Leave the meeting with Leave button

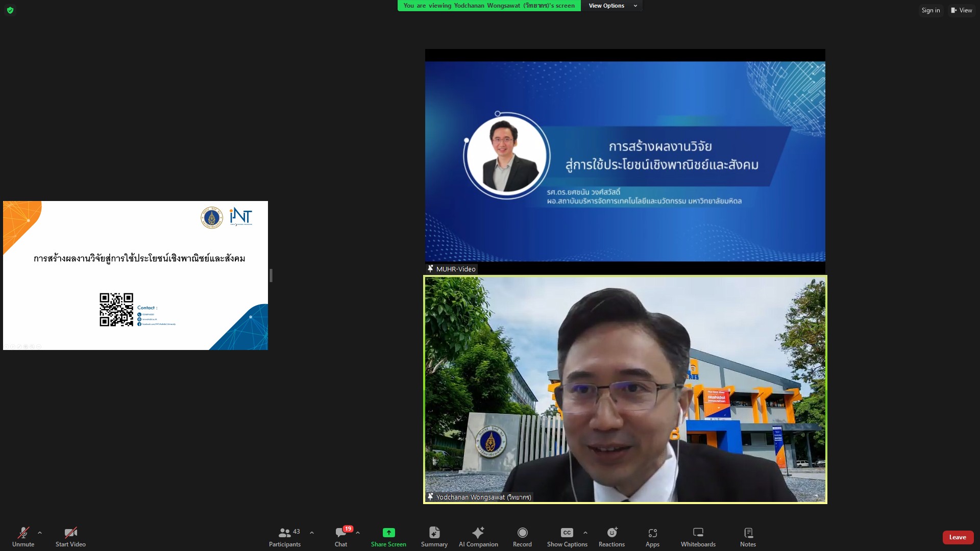click(957, 537)
